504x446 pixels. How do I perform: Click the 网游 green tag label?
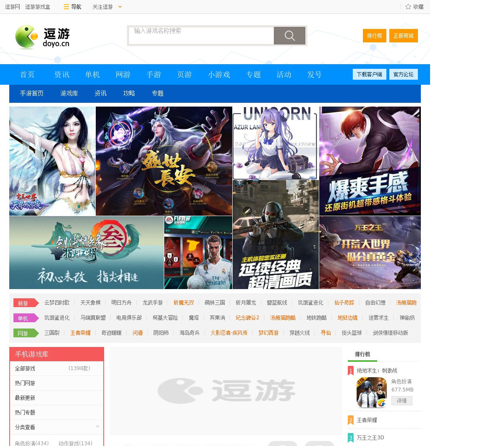26,333
